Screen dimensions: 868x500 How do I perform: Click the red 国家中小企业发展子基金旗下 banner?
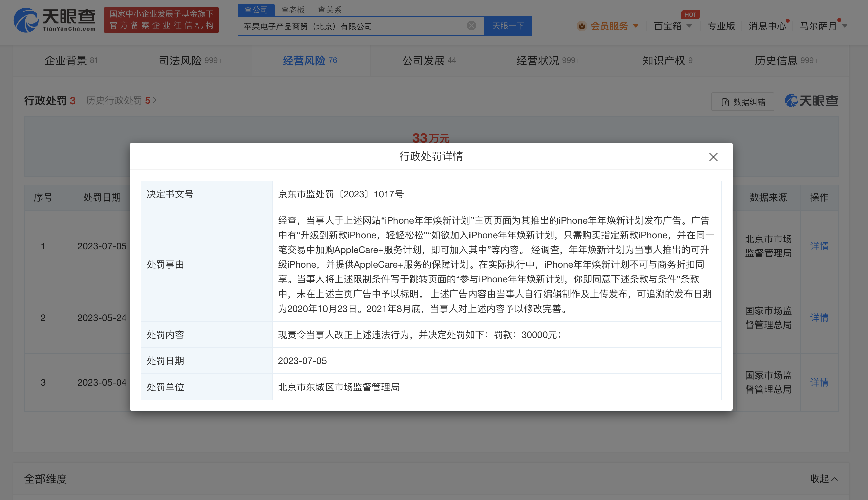[161, 20]
